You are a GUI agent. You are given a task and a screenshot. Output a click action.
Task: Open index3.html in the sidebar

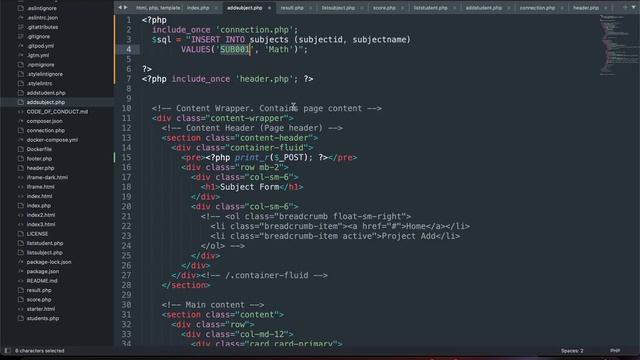tap(41, 224)
